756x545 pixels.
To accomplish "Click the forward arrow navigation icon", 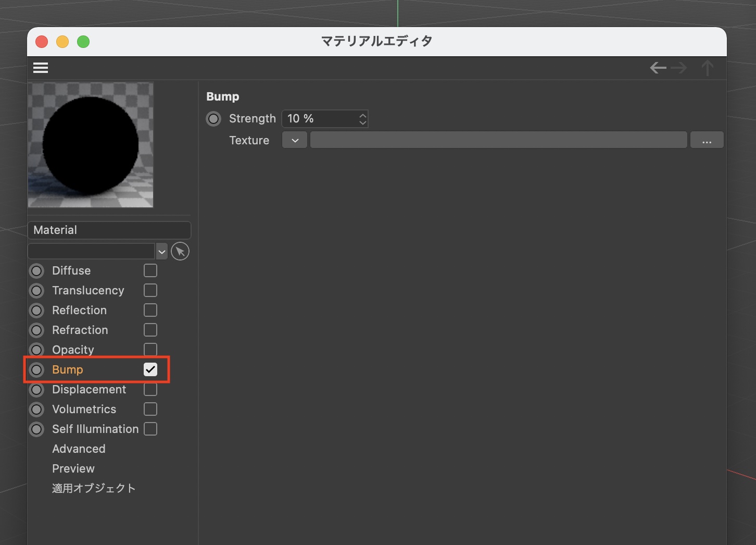I will tap(679, 68).
